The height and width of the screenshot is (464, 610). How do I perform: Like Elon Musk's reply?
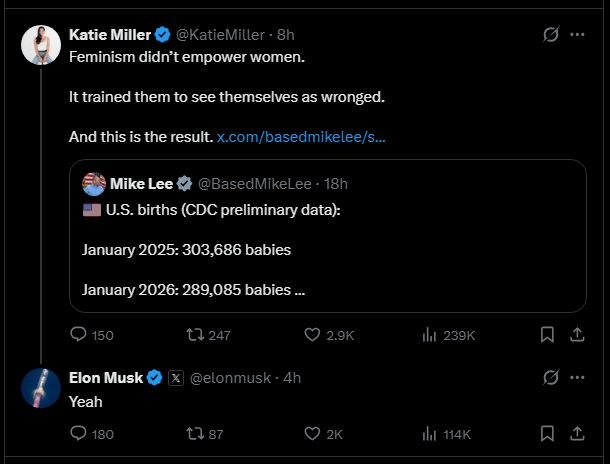[x=311, y=434]
